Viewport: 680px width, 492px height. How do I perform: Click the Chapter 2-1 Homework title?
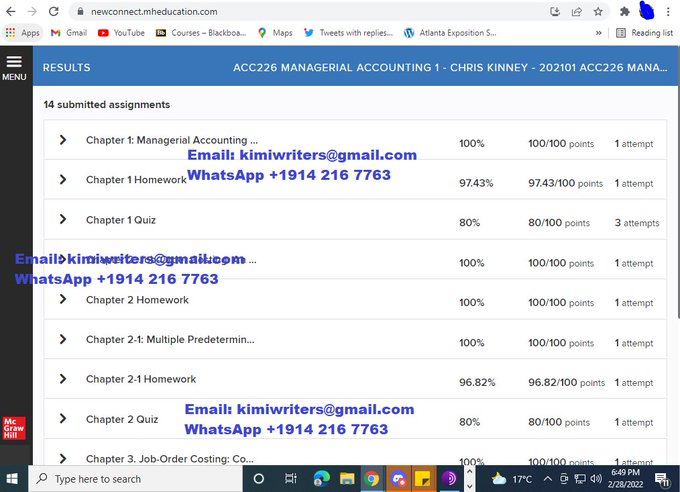point(141,379)
